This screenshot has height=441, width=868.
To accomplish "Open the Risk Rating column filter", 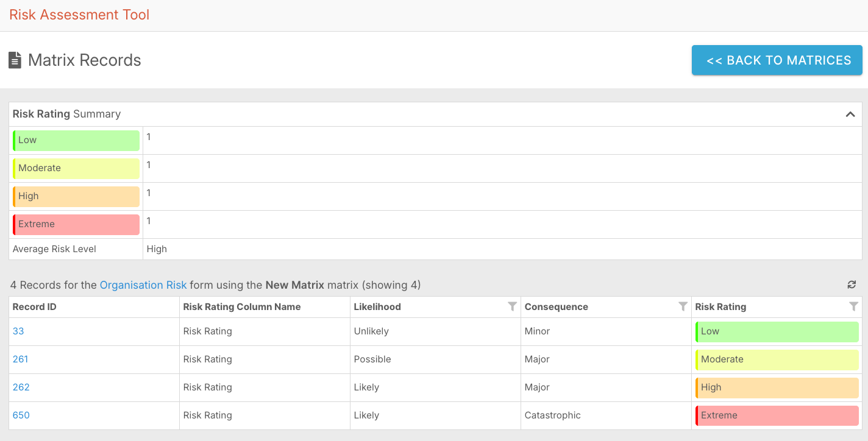I will tap(854, 307).
